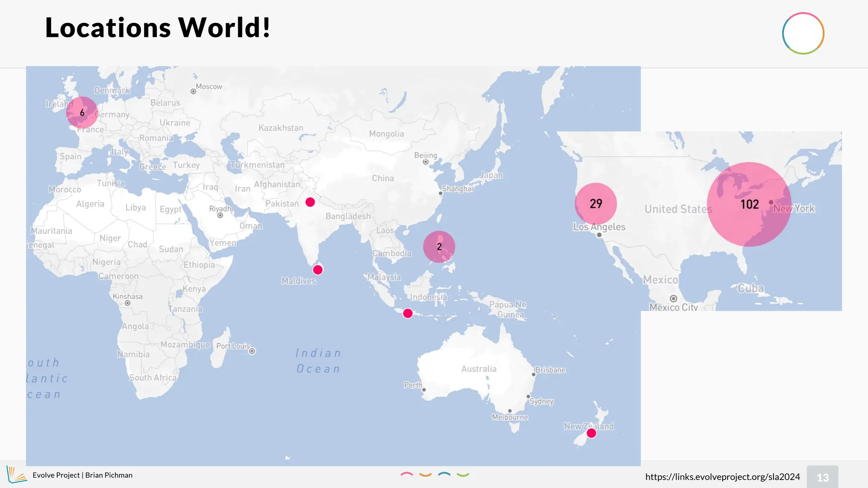
Task: Click the red location dot near Pakistan
Action: click(310, 202)
